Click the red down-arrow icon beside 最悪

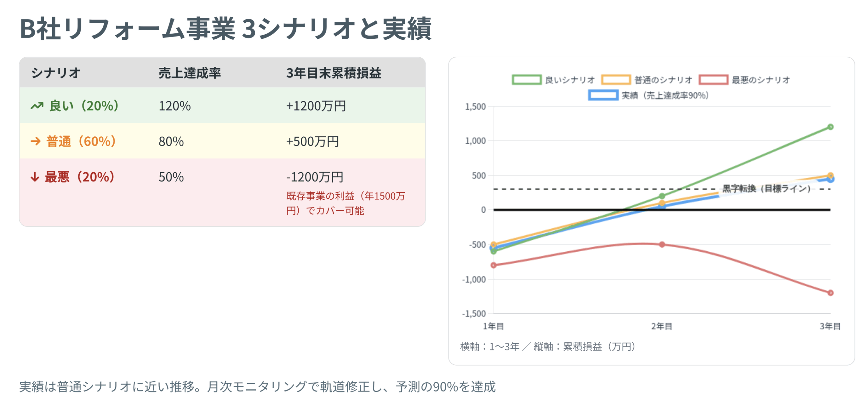point(35,177)
